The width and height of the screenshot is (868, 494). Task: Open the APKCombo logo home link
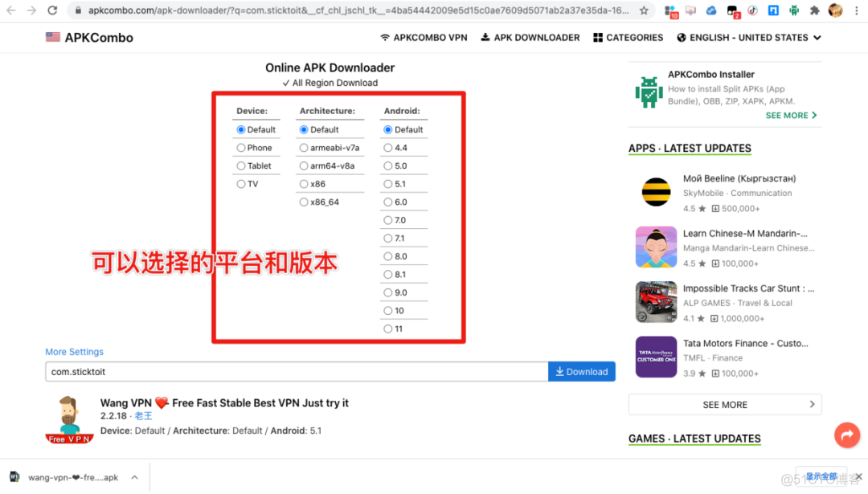89,38
